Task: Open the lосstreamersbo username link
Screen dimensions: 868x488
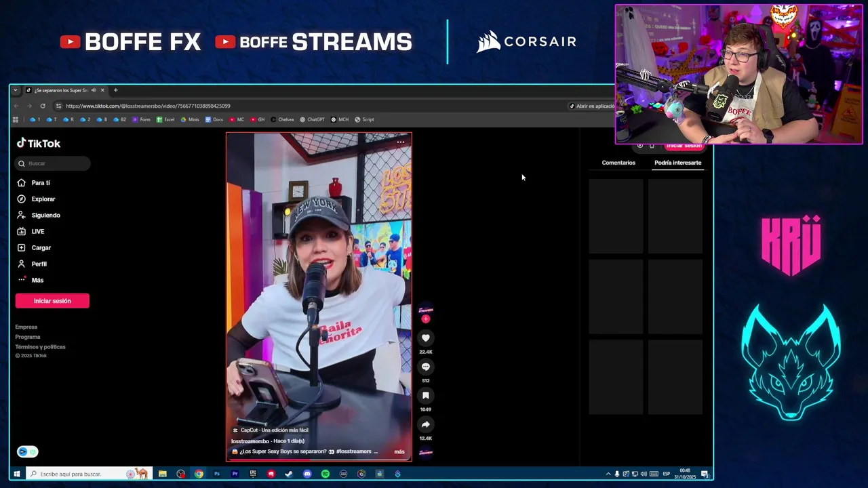Action: pyautogui.click(x=249, y=441)
